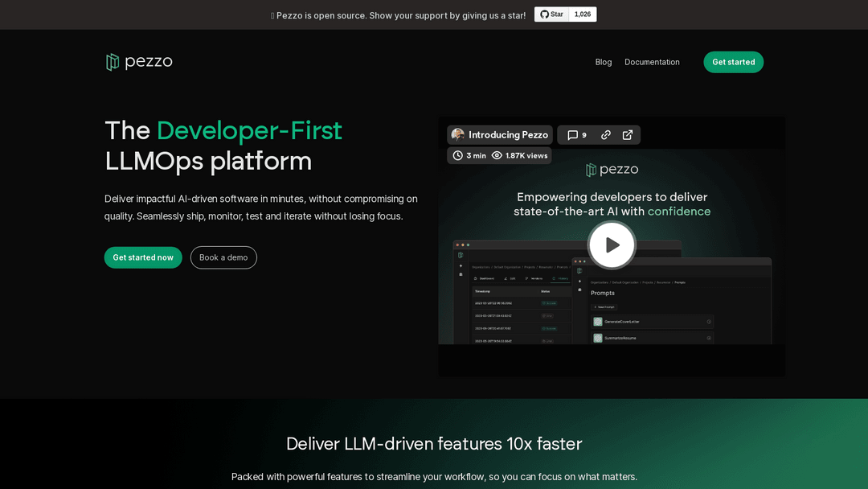Click the Get started header button
Screen dimensions: 868x489
(x=734, y=62)
